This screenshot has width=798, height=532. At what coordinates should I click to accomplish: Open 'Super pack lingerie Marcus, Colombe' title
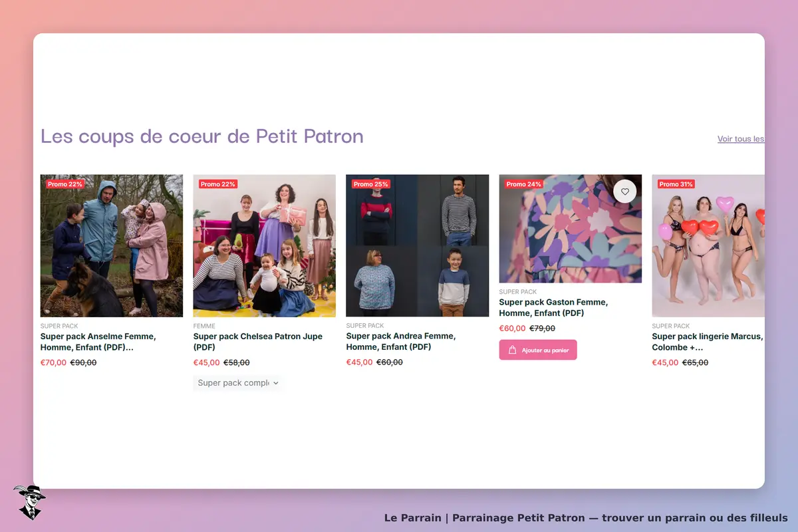tap(708, 342)
